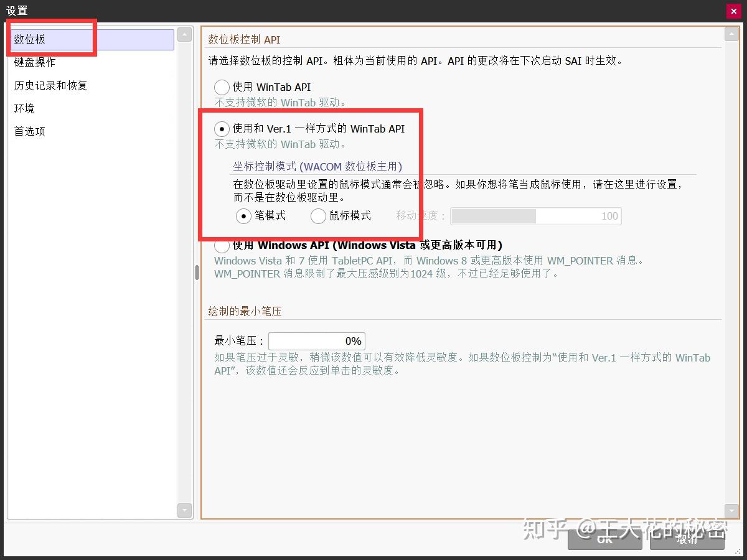Viewport: 747px width, 560px height.
Task: Enable the Ver.1 style WinTab API option
Action: pos(222,129)
